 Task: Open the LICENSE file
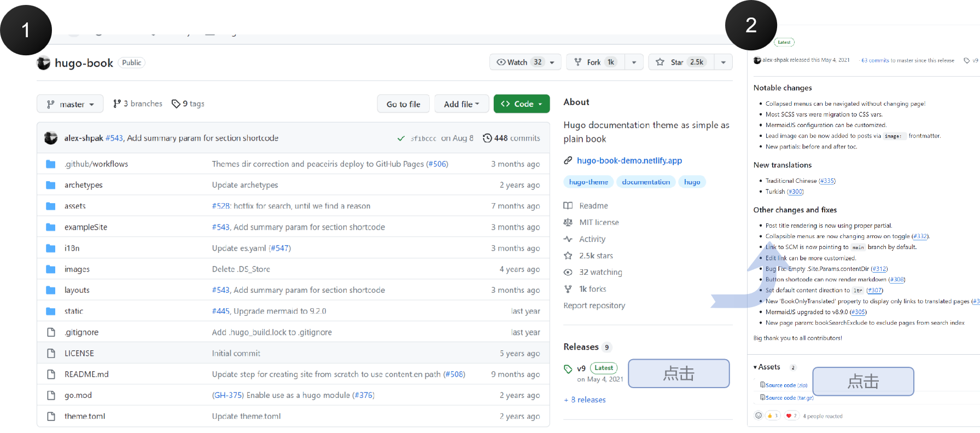(x=79, y=353)
